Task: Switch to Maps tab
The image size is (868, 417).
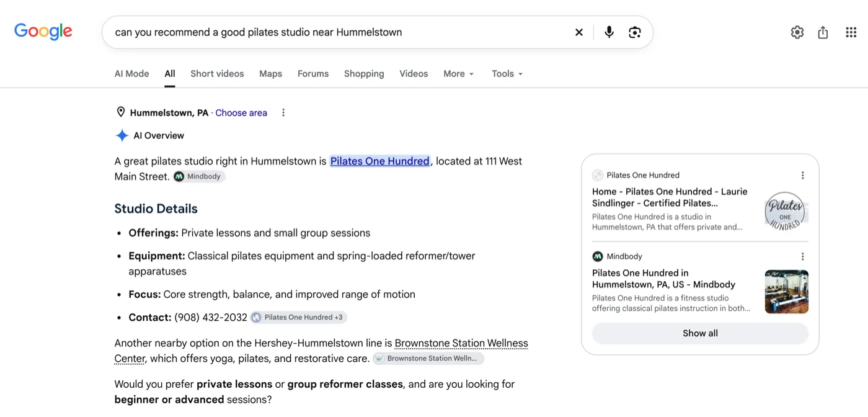Action: [271, 74]
